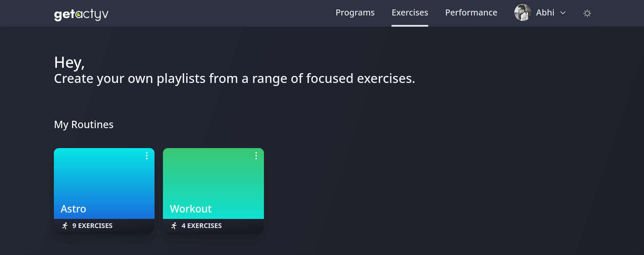Click the getactyv logo
Screen dimensions: 644x255
81,14
